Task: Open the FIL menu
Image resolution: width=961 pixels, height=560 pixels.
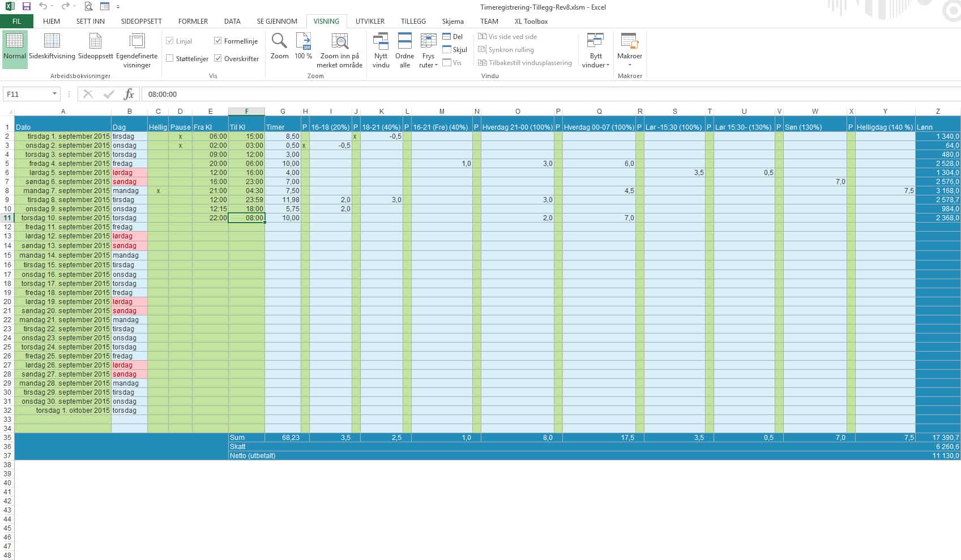Action: [x=16, y=21]
